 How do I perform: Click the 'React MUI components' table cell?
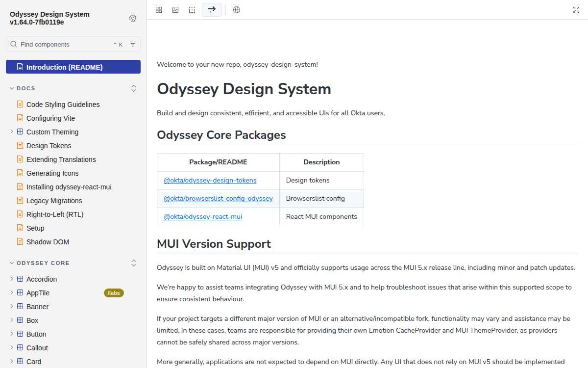point(321,216)
